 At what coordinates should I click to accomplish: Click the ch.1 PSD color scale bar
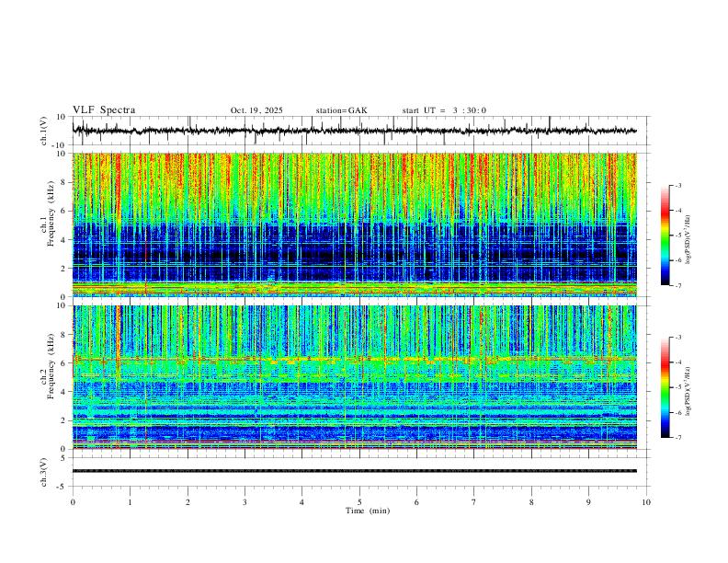665,236
